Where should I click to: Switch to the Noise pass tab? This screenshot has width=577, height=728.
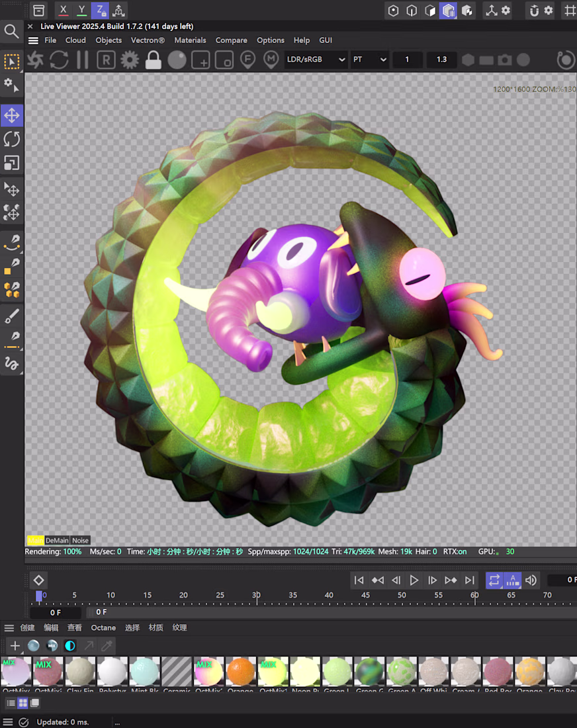coord(80,541)
